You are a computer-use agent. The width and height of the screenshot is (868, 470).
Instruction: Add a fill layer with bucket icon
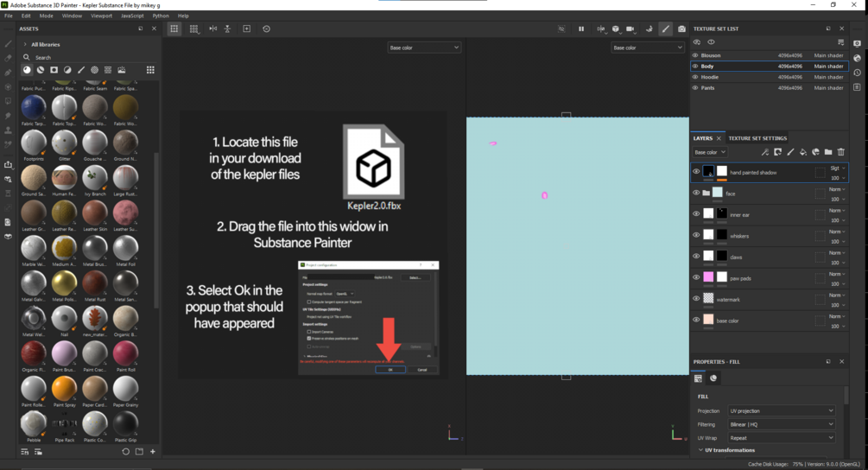[803, 152]
